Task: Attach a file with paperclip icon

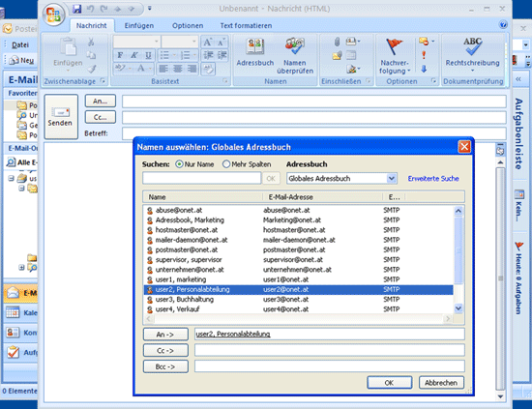Action: [x=337, y=42]
